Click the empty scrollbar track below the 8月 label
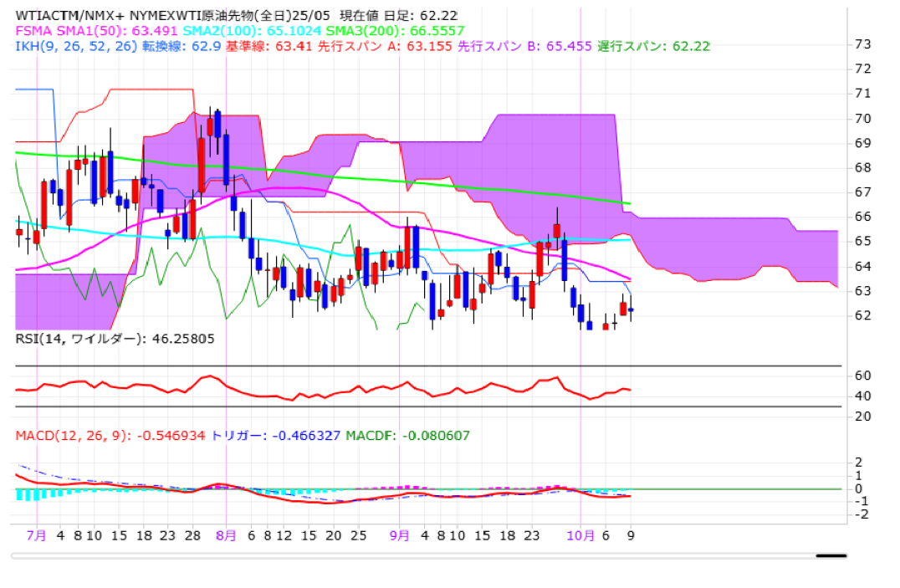Screen dimensions: 900x588 226,555
